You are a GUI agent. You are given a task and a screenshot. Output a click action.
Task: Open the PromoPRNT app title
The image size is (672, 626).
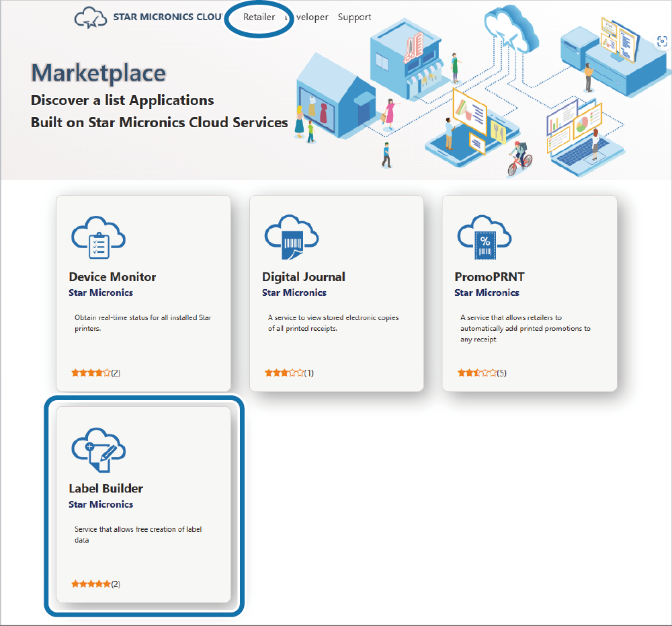pyautogui.click(x=489, y=277)
